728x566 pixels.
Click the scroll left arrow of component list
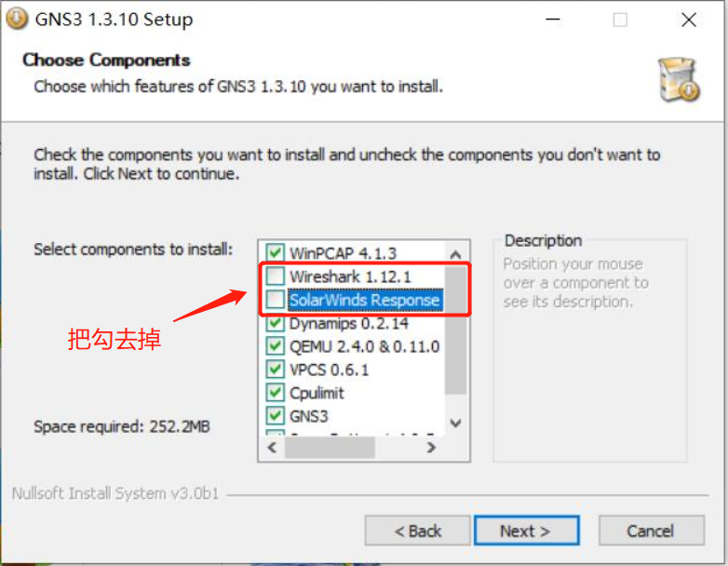click(273, 448)
